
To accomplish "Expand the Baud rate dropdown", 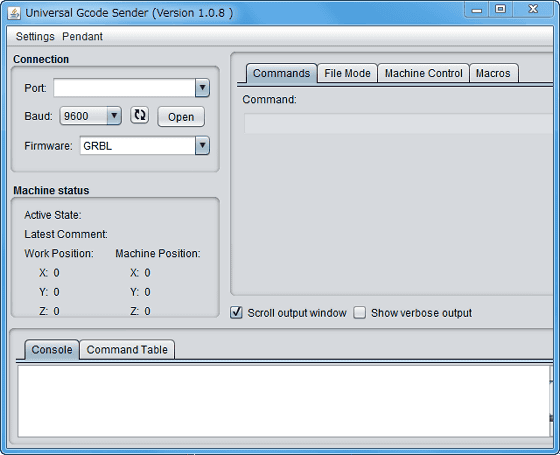I will [x=114, y=116].
